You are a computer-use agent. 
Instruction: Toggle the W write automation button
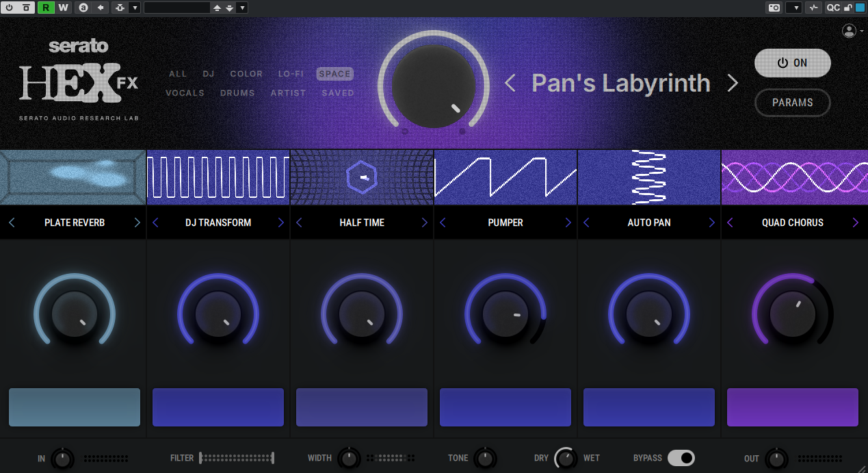coord(63,8)
